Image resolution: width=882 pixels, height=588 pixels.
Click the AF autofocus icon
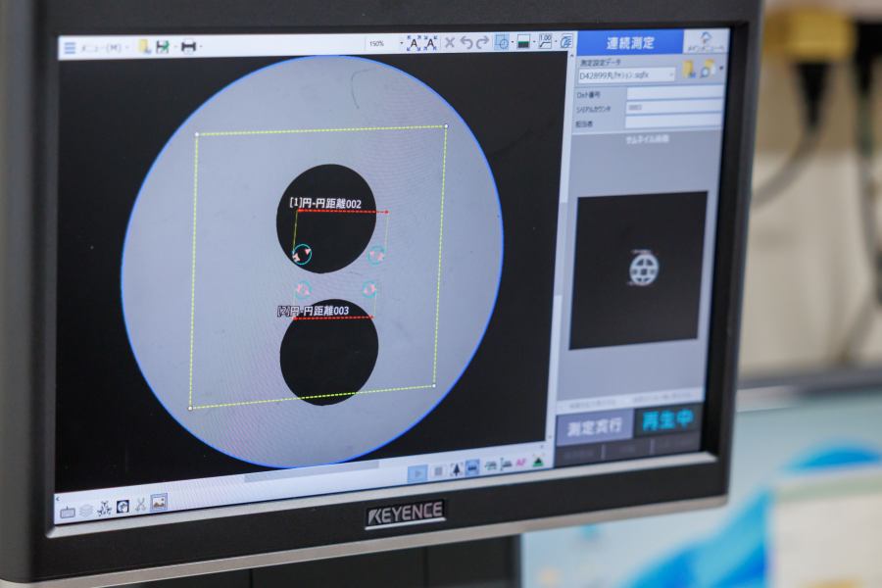click(x=519, y=465)
